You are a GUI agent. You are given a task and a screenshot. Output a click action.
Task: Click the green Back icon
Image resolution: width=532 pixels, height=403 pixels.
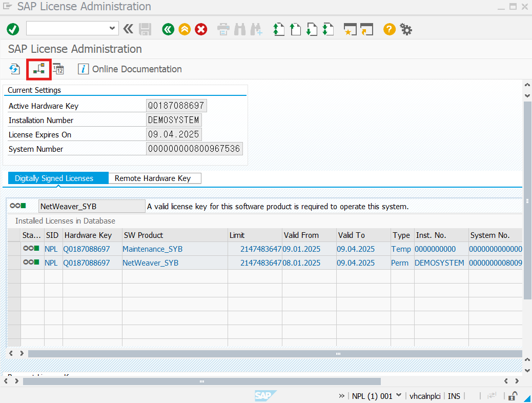tap(168, 29)
